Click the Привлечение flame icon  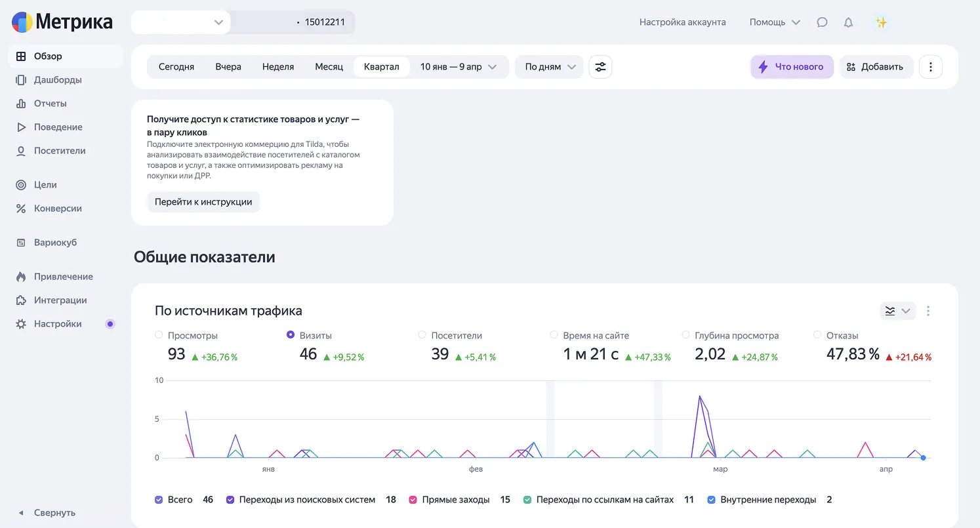pyautogui.click(x=21, y=277)
